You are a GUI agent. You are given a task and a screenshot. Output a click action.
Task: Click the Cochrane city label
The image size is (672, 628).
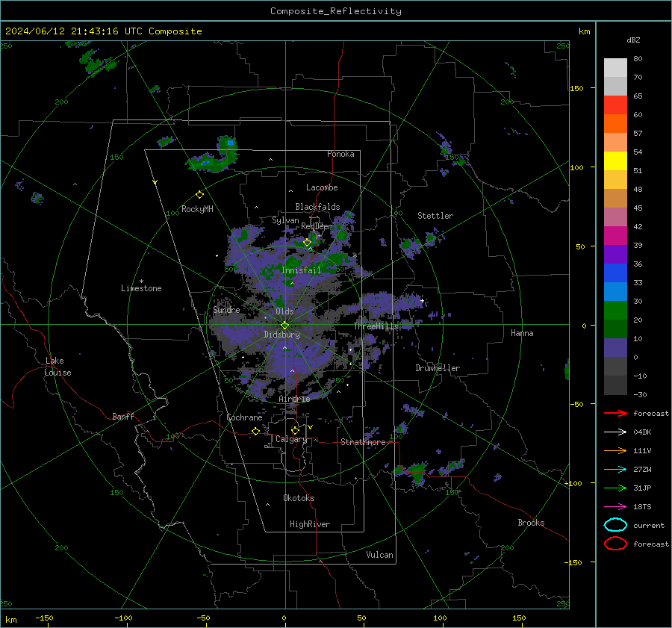[x=244, y=417]
